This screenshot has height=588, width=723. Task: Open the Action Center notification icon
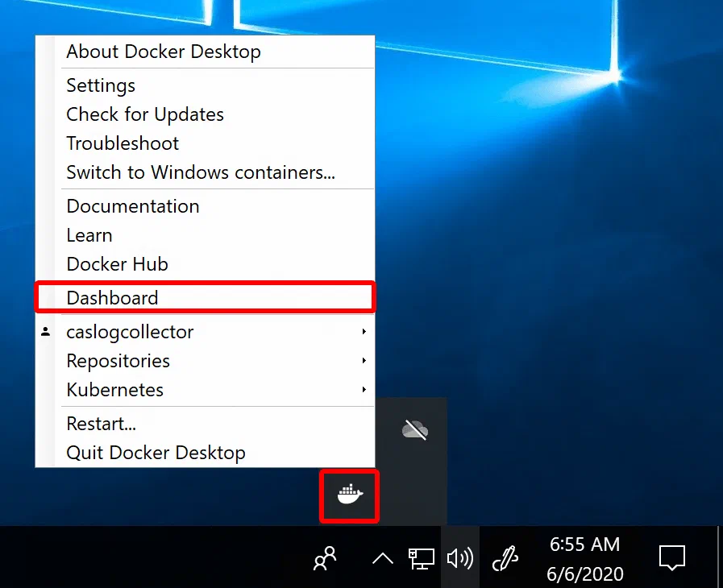(672, 558)
